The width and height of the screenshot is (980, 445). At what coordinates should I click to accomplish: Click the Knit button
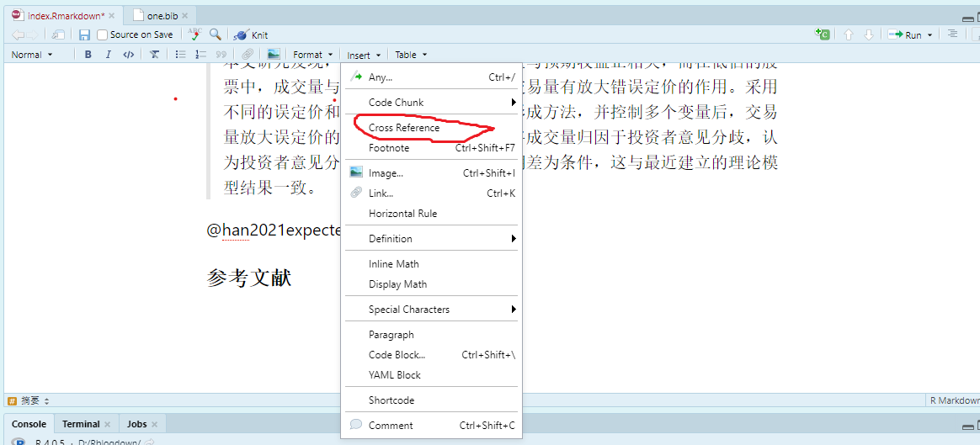(x=252, y=35)
